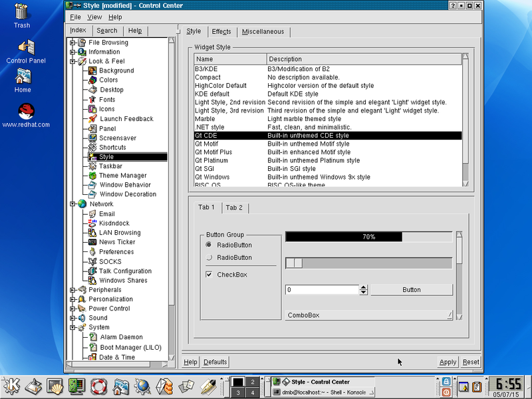Click the Apply button

coord(448,362)
